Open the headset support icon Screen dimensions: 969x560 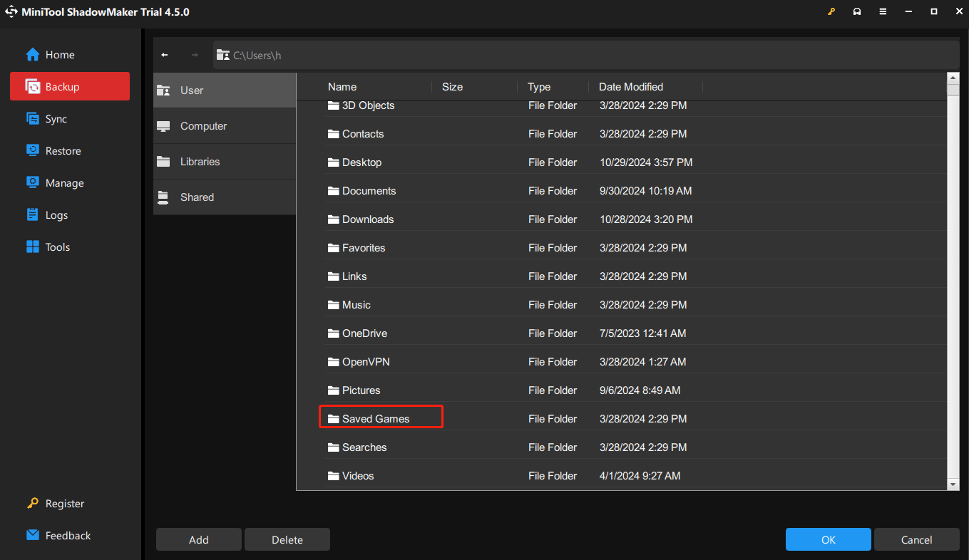pyautogui.click(x=857, y=12)
